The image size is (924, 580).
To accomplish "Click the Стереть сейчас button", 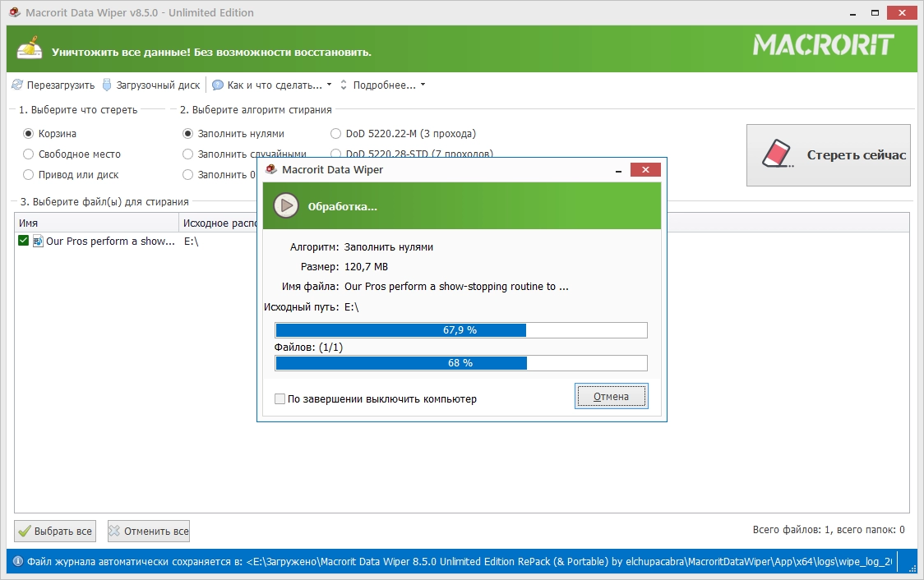I will coord(829,155).
